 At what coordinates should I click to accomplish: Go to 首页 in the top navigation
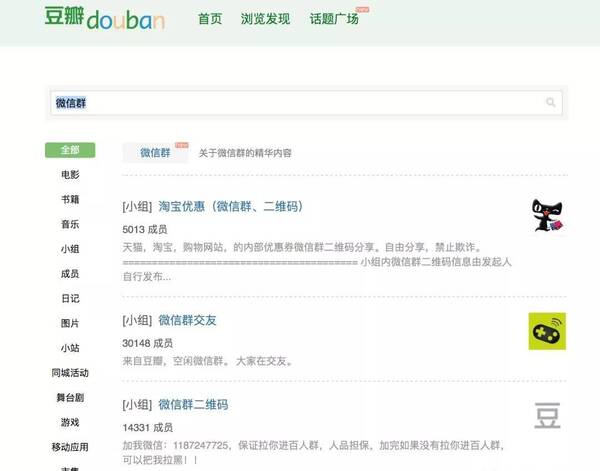210,19
